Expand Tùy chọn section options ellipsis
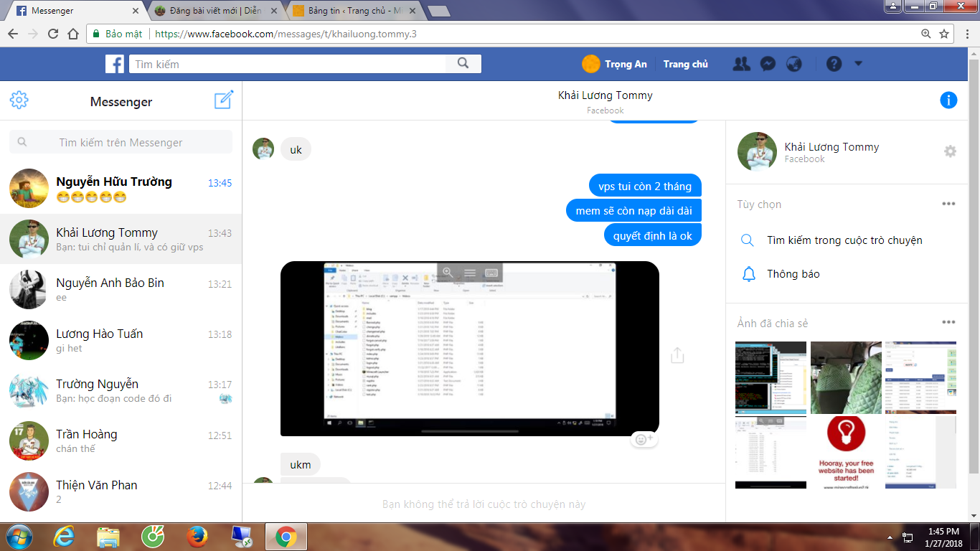 click(948, 204)
